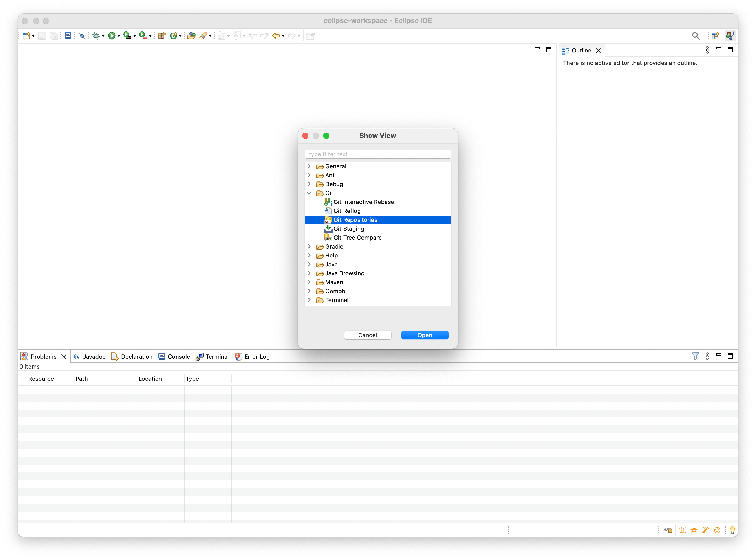Expand the Gradle folder chevron
756x559 pixels.
point(309,246)
